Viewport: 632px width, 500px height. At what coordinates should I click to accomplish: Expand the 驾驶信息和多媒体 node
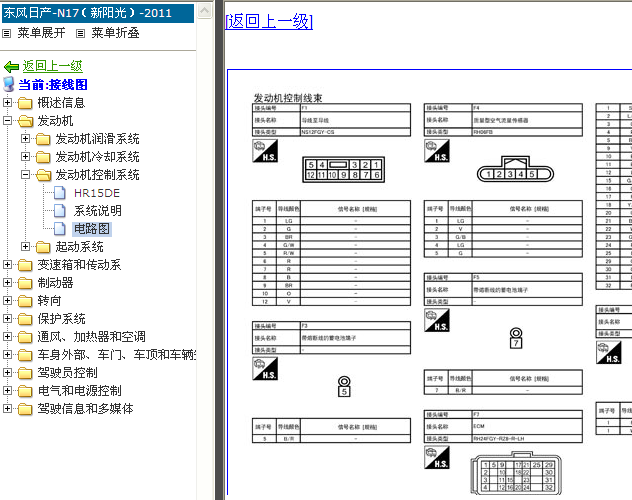tap(7, 408)
